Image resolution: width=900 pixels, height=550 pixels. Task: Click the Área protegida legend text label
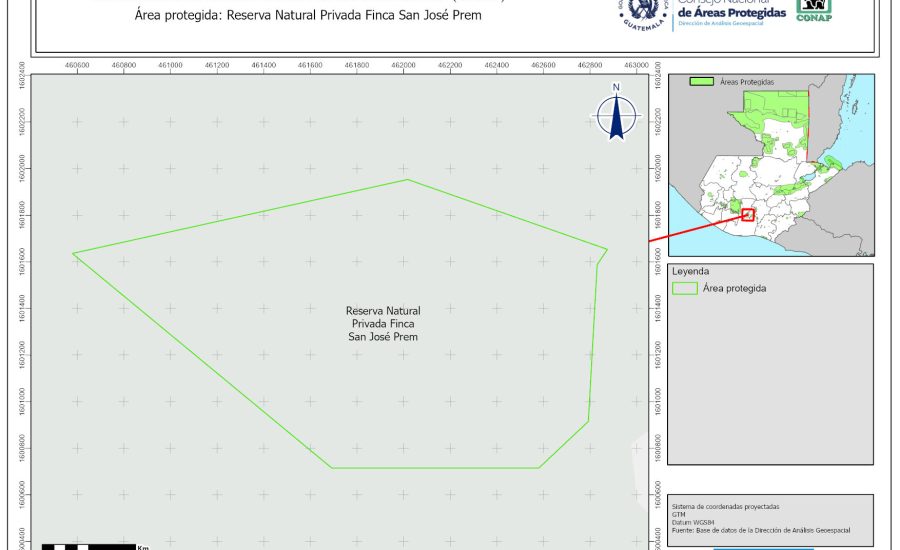click(x=735, y=288)
